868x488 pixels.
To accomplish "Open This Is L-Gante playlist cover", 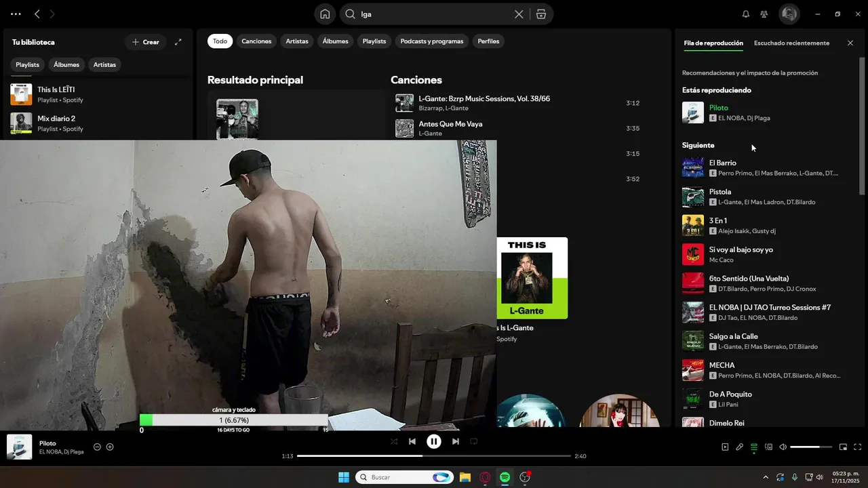I will (x=532, y=278).
